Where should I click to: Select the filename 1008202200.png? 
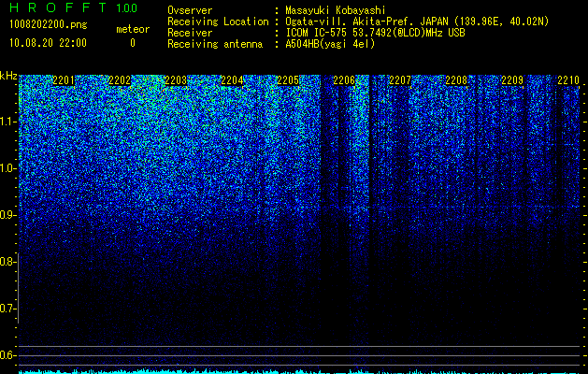click(49, 25)
